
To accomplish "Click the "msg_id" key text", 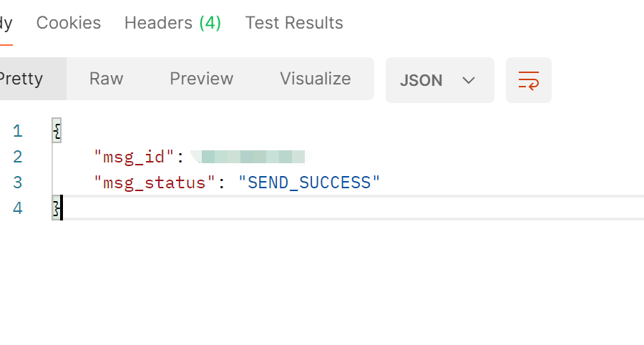I will (x=134, y=157).
